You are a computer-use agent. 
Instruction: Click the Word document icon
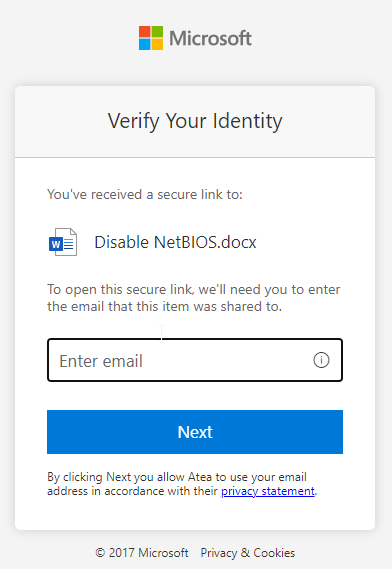(63, 242)
